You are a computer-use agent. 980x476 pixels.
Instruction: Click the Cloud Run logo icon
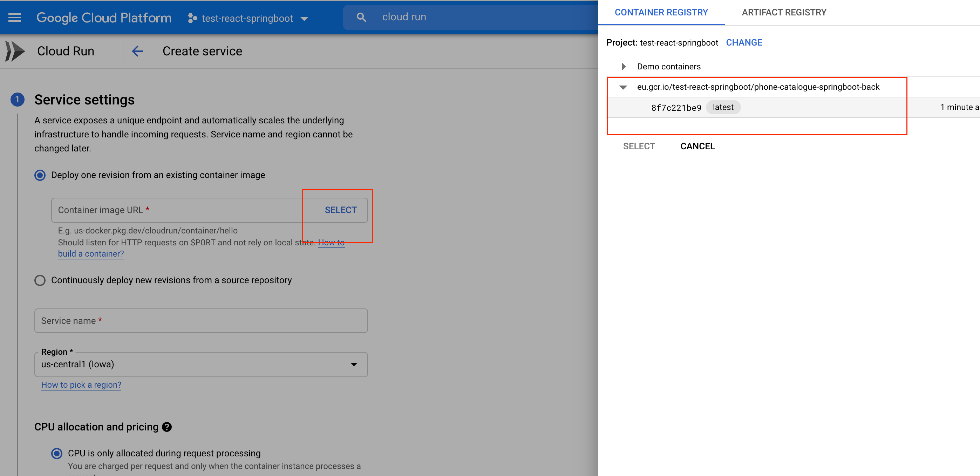15,51
